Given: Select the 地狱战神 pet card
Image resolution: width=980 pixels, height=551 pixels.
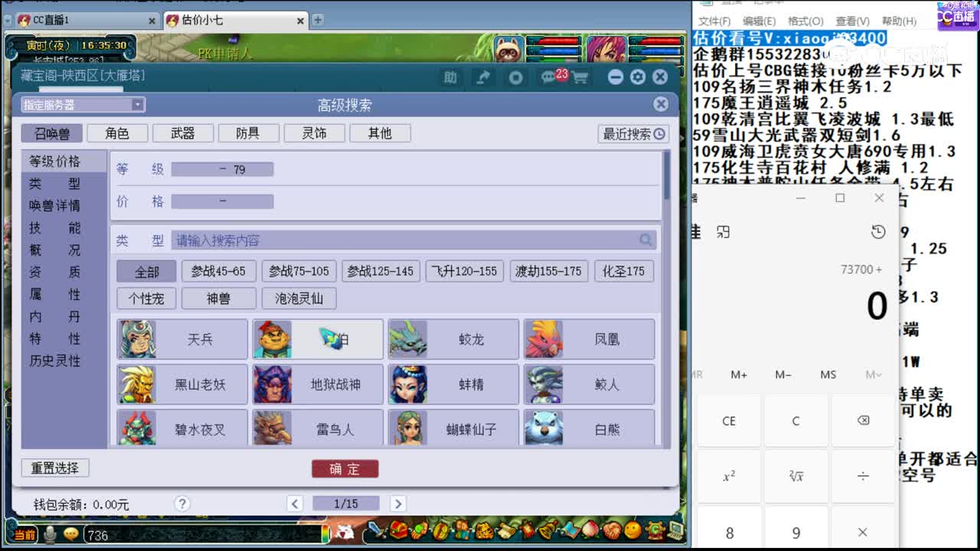Looking at the screenshot, I should [x=318, y=384].
